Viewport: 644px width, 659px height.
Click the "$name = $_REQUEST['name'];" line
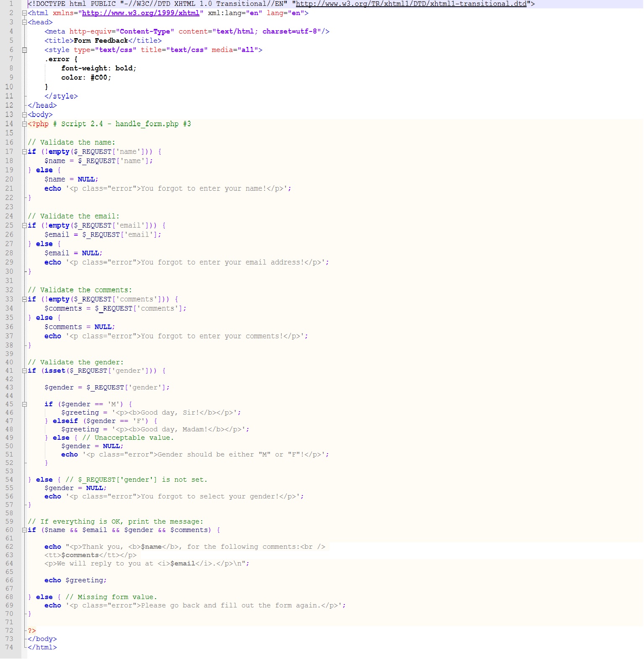[99, 161]
